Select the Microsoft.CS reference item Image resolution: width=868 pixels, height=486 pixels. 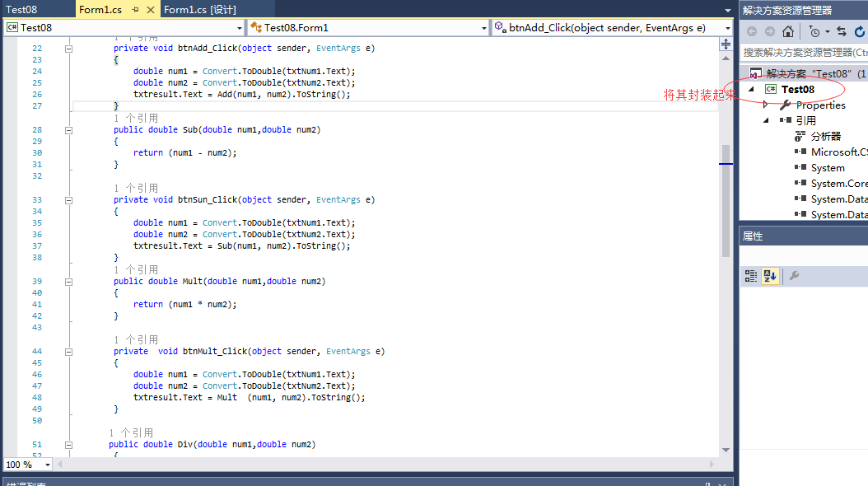(839, 152)
